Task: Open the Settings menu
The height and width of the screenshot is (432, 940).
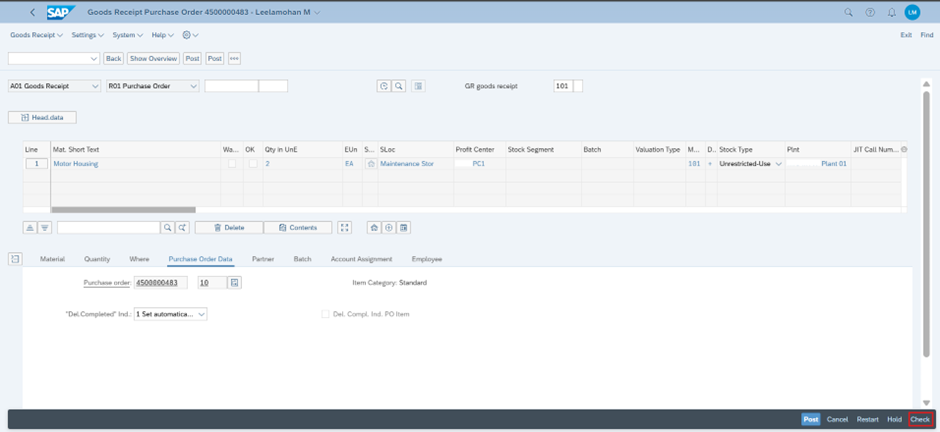Action: 88,35
